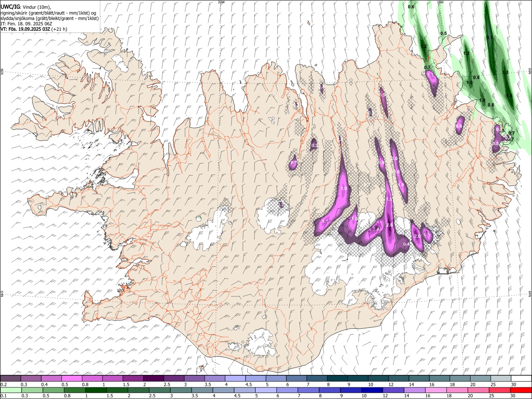
Task: Select the darkest purple 2 mm snow swatch
Action: (x=153, y=378)
